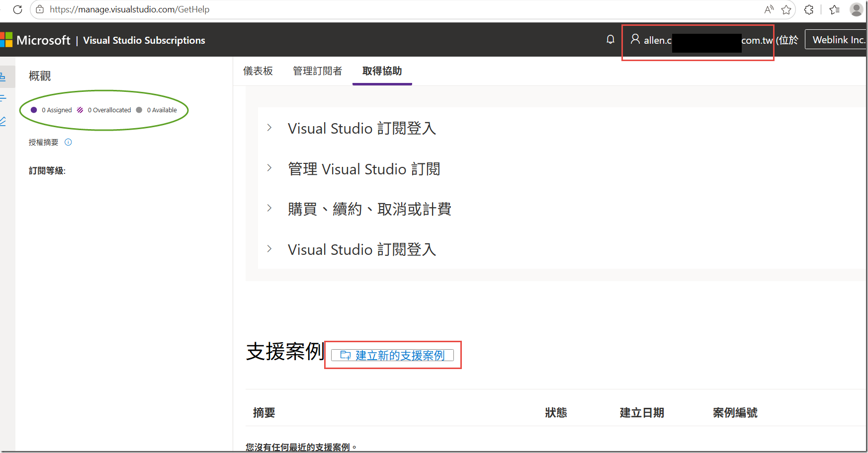The height and width of the screenshot is (453, 868).
Task: Open the browser profile avatar
Action: [x=857, y=9]
